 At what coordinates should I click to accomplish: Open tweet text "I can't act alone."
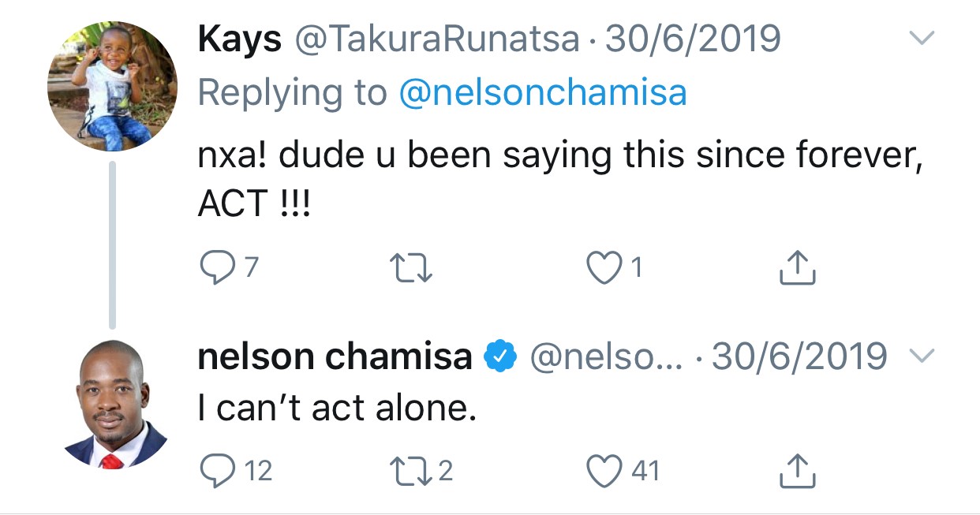(x=337, y=409)
